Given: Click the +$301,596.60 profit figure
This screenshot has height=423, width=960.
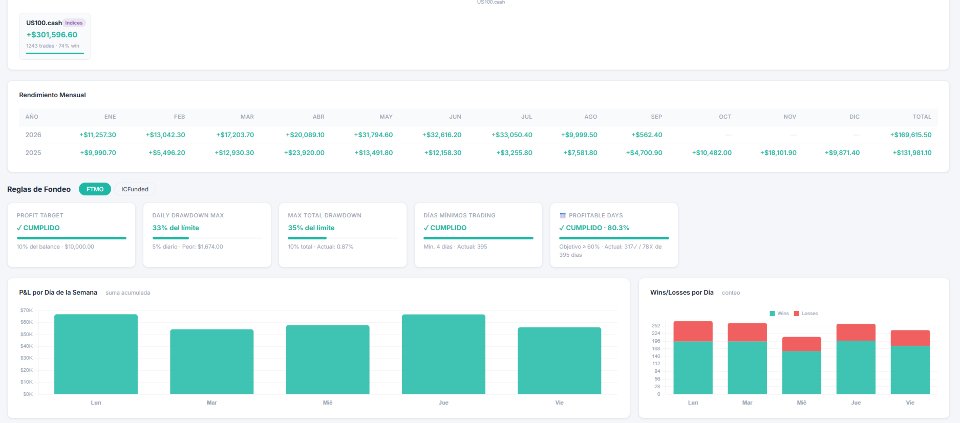Looking at the screenshot, I should tap(52, 34).
